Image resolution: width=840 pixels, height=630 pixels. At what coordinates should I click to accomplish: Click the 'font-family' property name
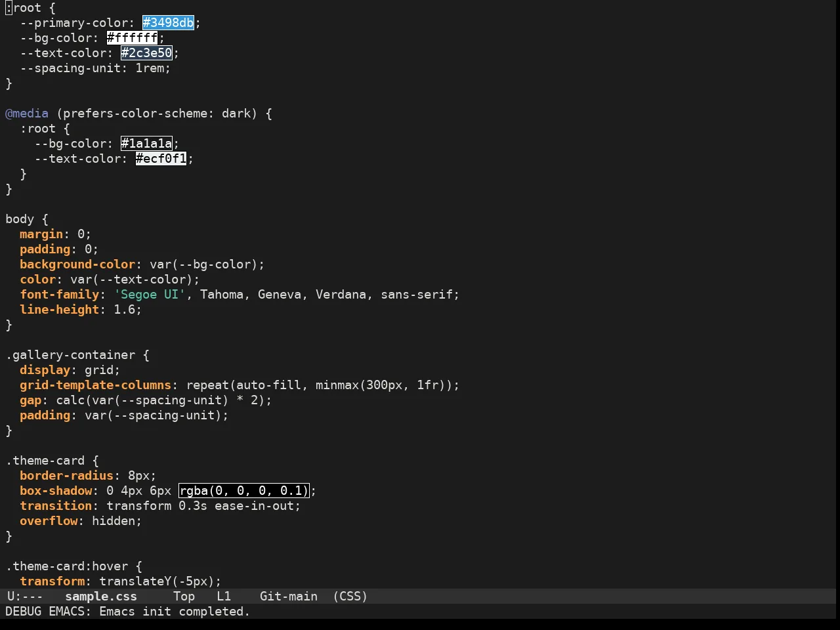coord(59,295)
